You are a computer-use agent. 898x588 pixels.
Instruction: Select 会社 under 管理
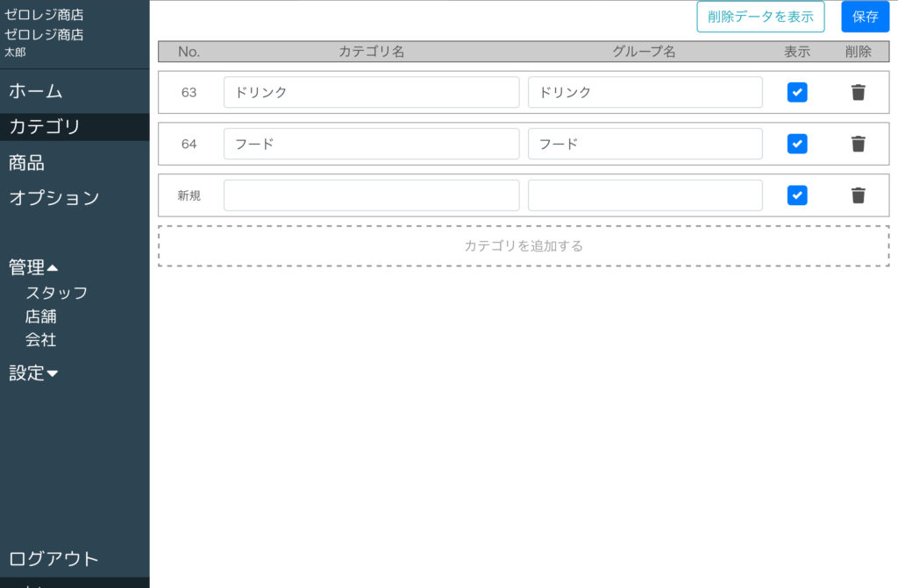click(x=41, y=340)
